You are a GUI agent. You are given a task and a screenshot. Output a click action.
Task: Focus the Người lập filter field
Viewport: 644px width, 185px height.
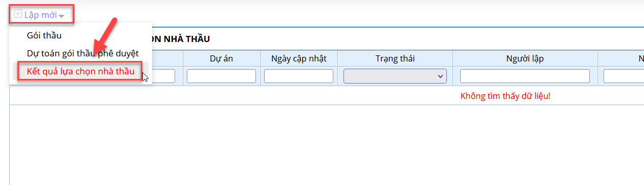point(525,76)
